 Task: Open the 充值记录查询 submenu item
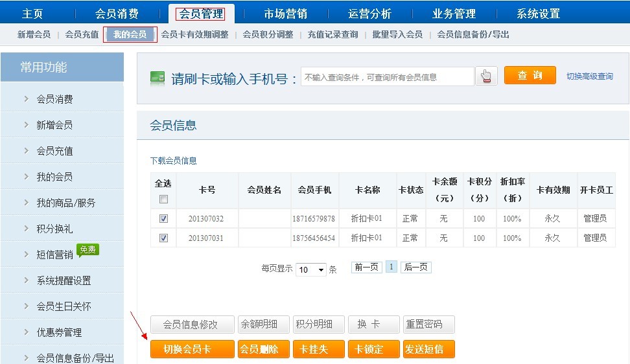pos(332,34)
